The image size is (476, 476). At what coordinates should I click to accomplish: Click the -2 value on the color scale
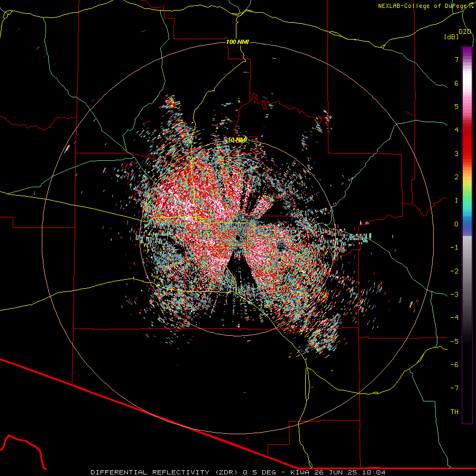pyautogui.click(x=454, y=271)
